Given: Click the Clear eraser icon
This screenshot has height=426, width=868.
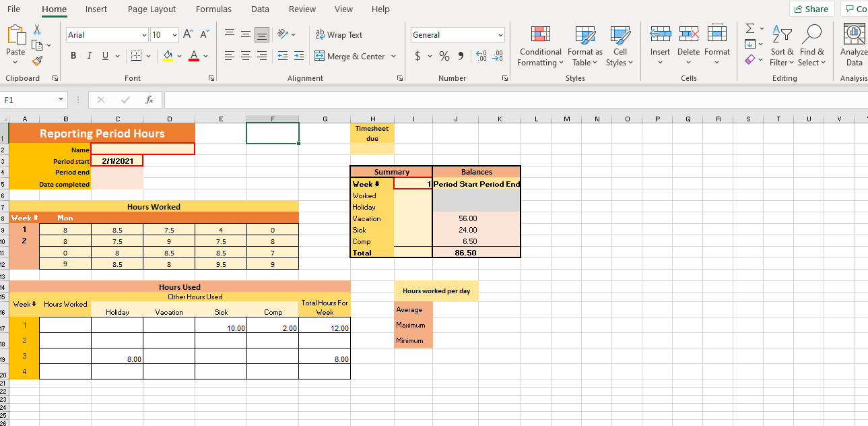Looking at the screenshot, I should (x=750, y=60).
